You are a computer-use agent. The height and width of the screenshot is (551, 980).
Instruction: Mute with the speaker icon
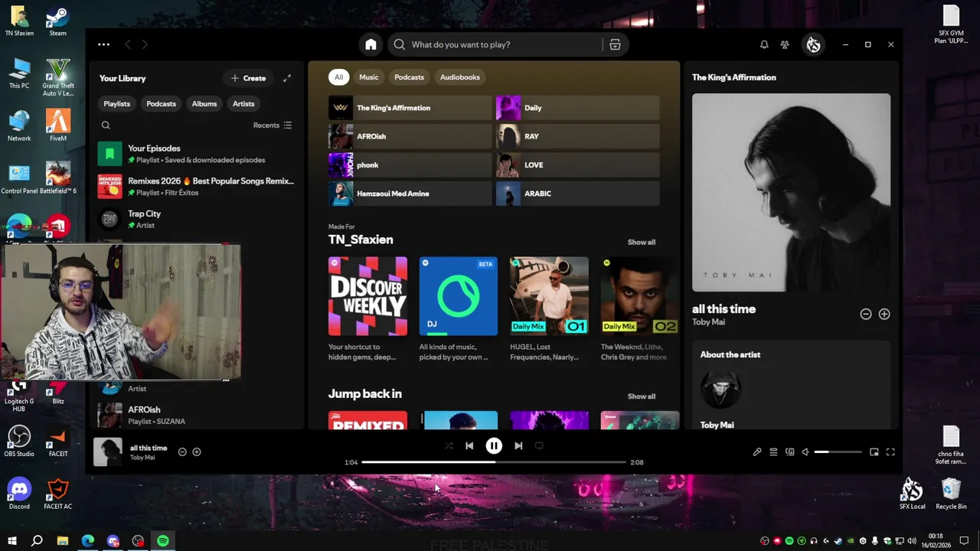805,452
